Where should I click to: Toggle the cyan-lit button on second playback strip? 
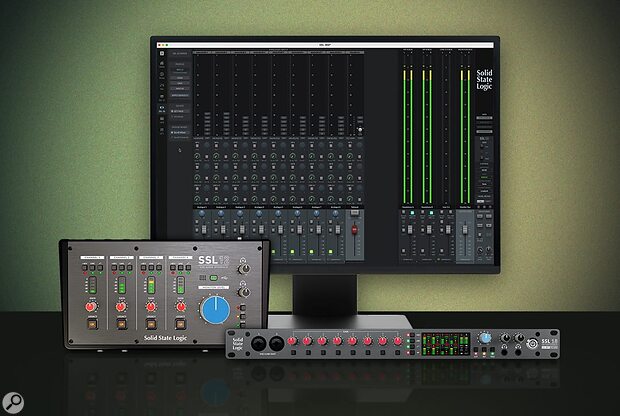[431, 213]
